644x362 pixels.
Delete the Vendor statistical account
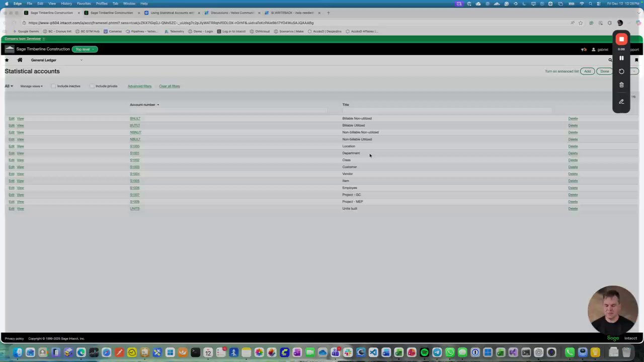[573, 174]
